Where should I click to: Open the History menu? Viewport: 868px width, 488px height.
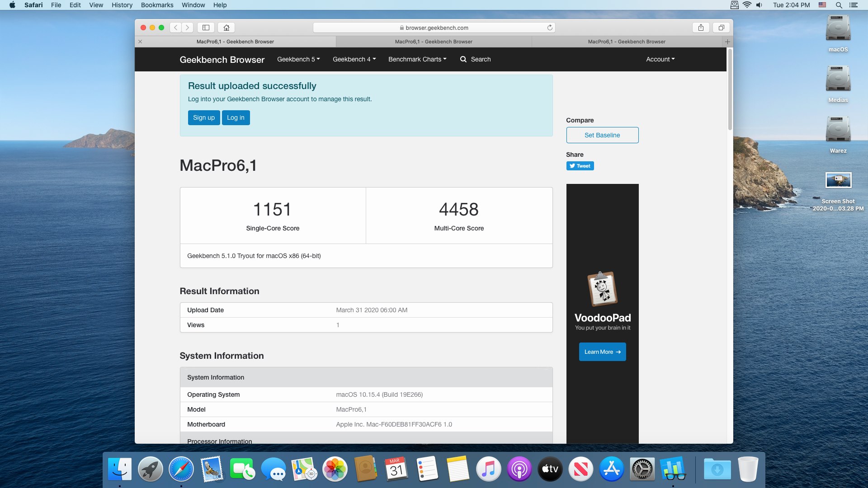coord(122,5)
